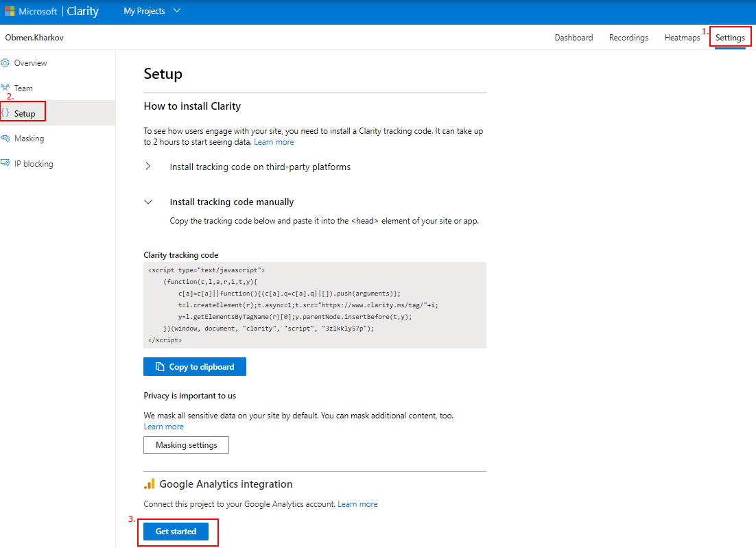Image resolution: width=756 pixels, height=548 pixels.
Task: Click 'Clarity tracking code' label
Action: 181,255
